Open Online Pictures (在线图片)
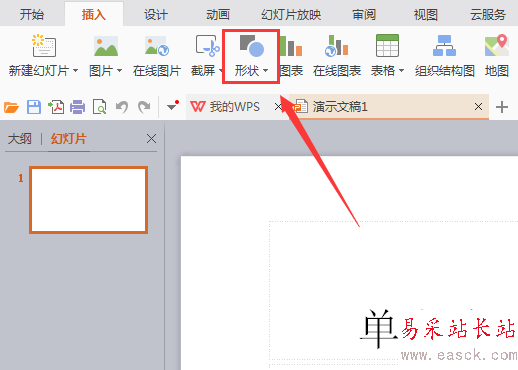This screenshot has height=370, width=518. pos(157,56)
